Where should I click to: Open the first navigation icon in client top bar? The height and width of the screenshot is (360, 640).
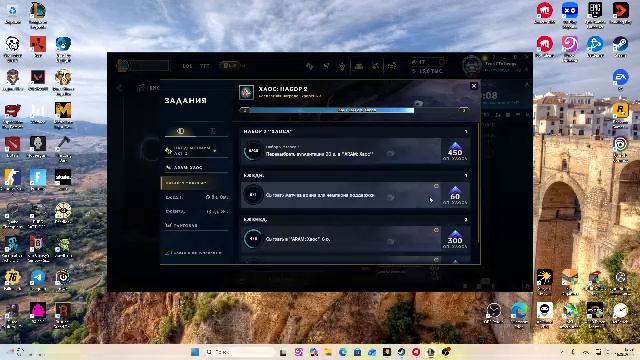(309, 66)
